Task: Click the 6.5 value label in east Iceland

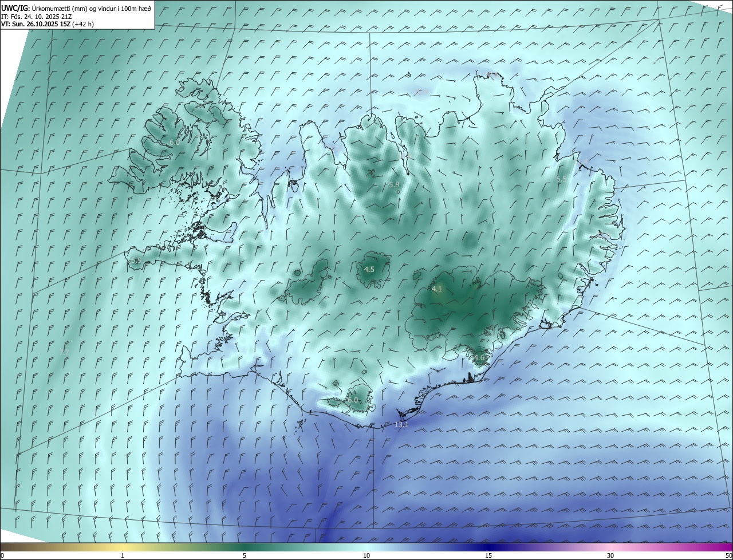Action: click(562, 179)
